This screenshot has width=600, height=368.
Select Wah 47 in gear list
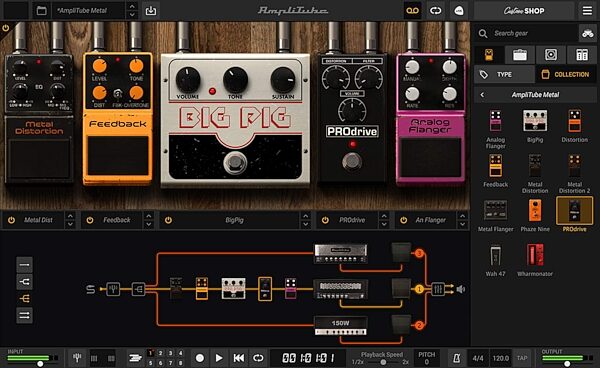[x=496, y=260]
